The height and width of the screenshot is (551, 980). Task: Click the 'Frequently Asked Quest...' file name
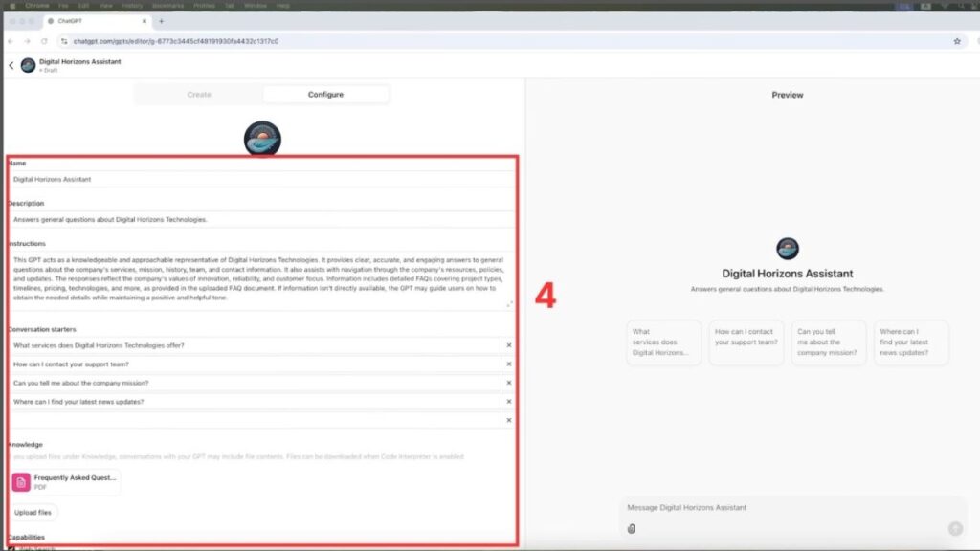point(75,477)
